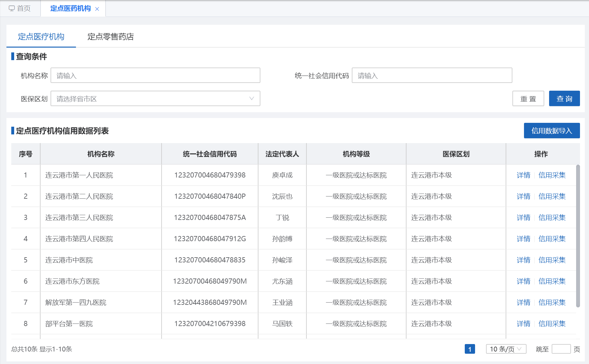Open 信用采集 for 连云港市东方医院
Viewport: 589px width, 364px height.
[552, 281]
